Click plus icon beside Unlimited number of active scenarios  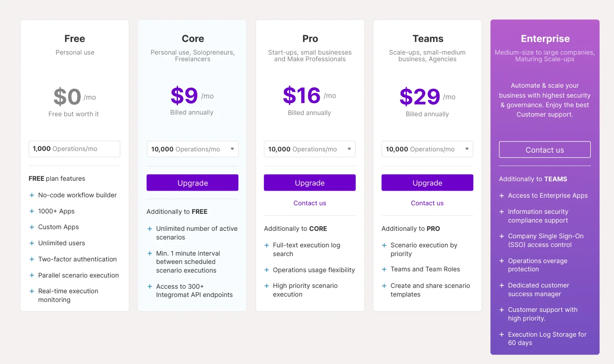[x=150, y=229]
